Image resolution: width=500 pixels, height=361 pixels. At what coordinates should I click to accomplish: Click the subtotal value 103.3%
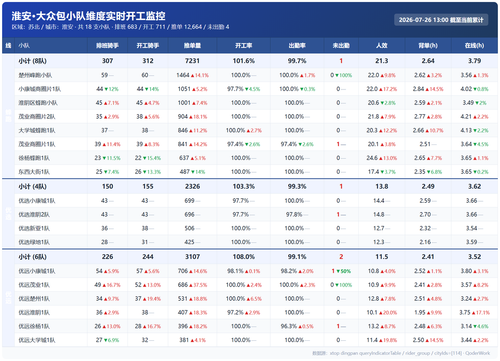click(244, 187)
